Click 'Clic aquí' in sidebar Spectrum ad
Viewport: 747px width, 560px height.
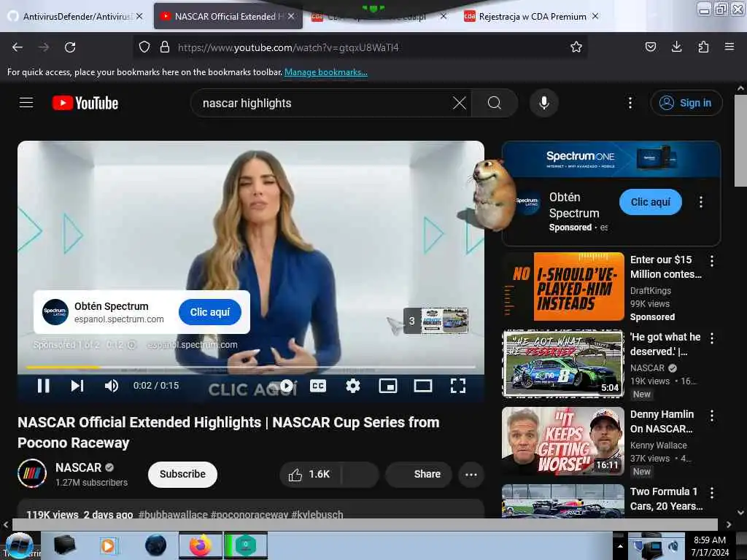click(x=650, y=202)
